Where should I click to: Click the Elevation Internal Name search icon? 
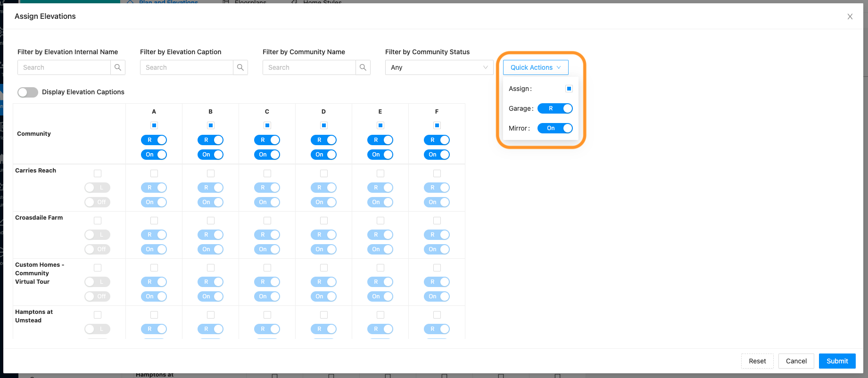(118, 67)
